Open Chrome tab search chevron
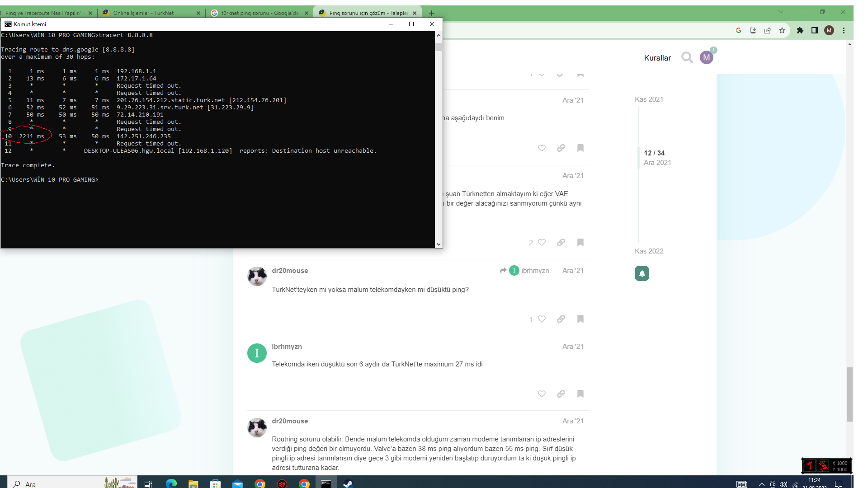 [x=781, y=12]
